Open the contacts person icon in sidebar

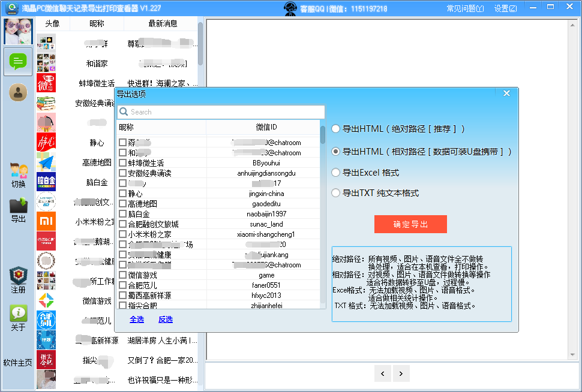18,92
